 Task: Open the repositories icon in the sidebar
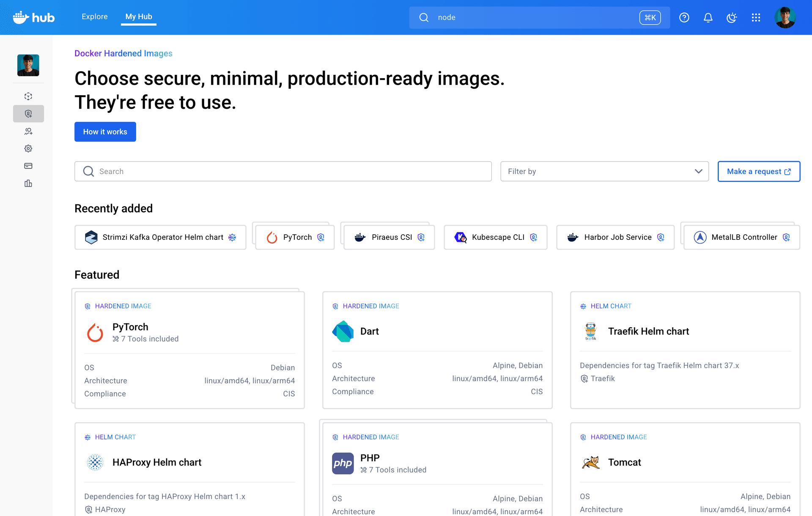pos(28,96)
